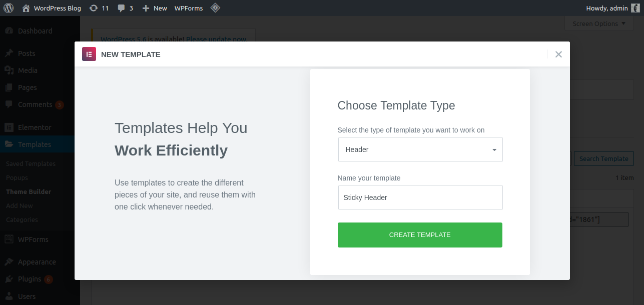Click into the Sticky Header name field
Screen dimensions: 644x305
(x=420, y=197)
